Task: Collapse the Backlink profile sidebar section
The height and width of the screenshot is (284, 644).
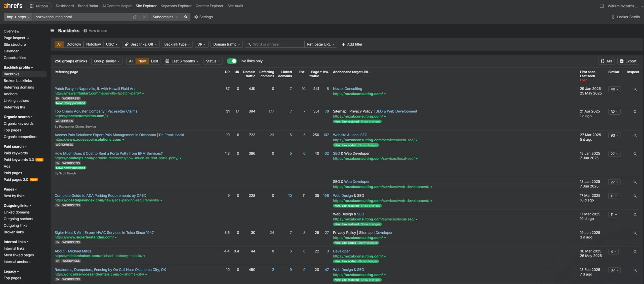Action: (18, 67)
